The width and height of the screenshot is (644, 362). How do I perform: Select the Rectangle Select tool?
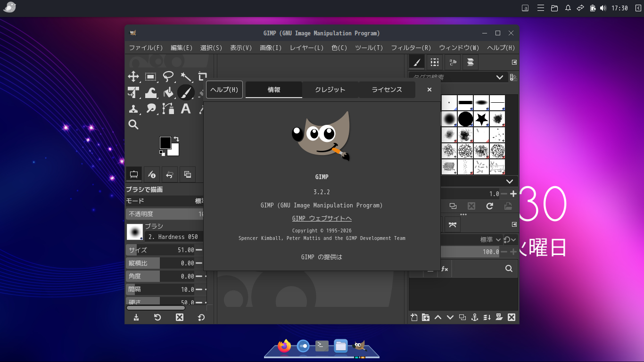(151, 77)
